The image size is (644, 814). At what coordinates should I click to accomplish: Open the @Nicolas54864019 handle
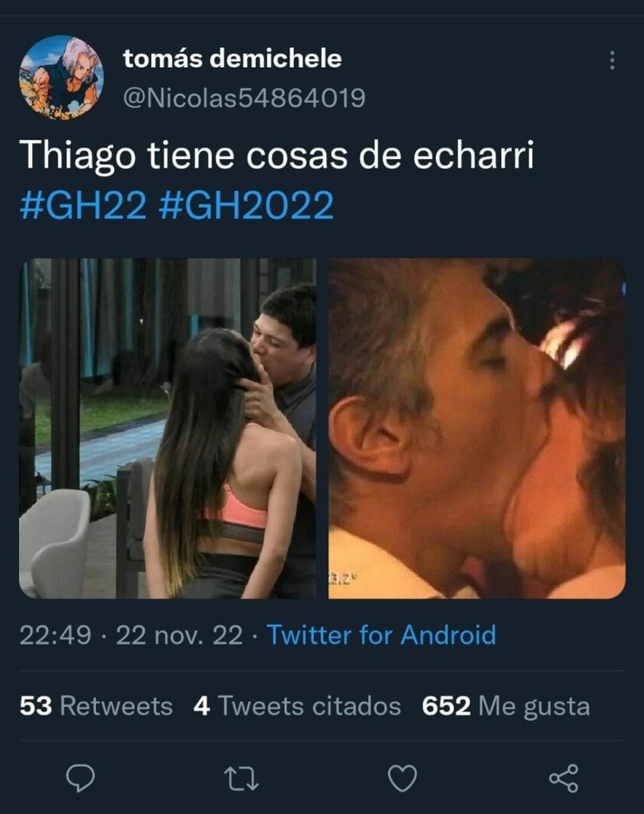[244, 98]
